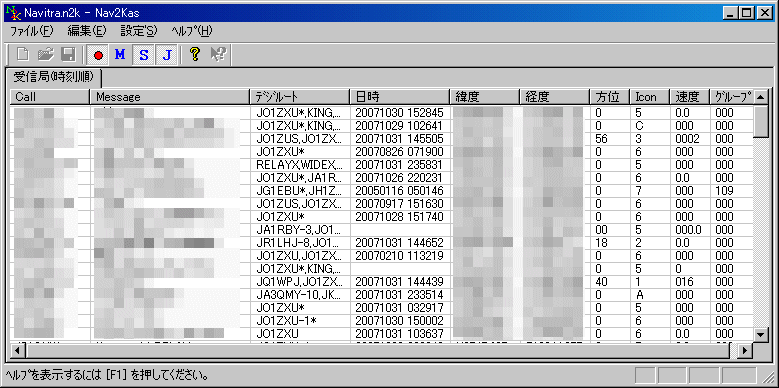This screenshot has width=779, height=388.
Task: Click the context help pointer icon
Action: (218, 55)
